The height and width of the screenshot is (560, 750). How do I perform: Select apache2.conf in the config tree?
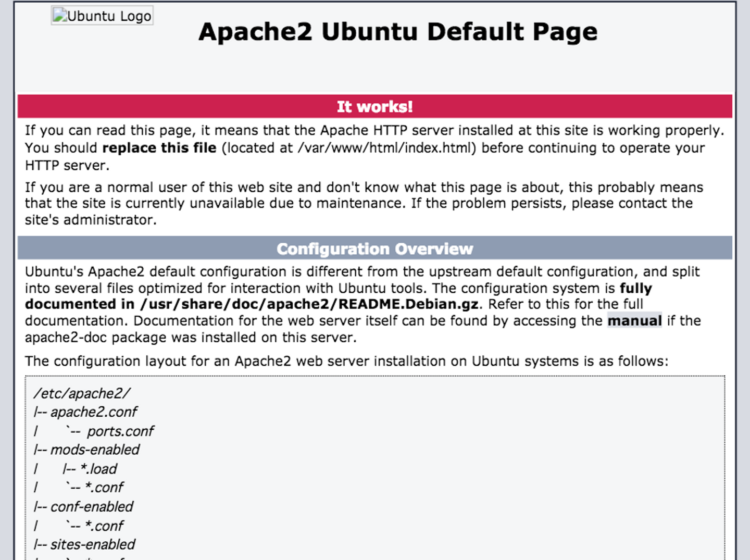coord(94,412)
